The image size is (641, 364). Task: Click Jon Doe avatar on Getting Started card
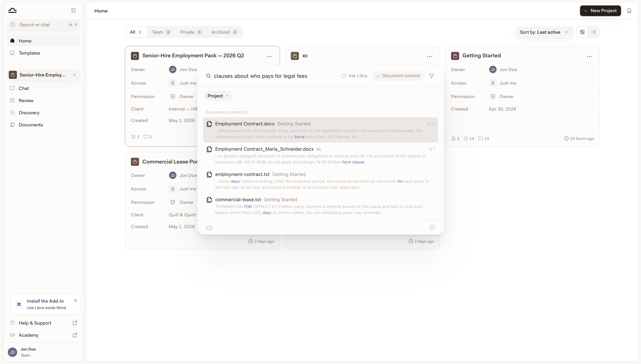pos(493,69)
